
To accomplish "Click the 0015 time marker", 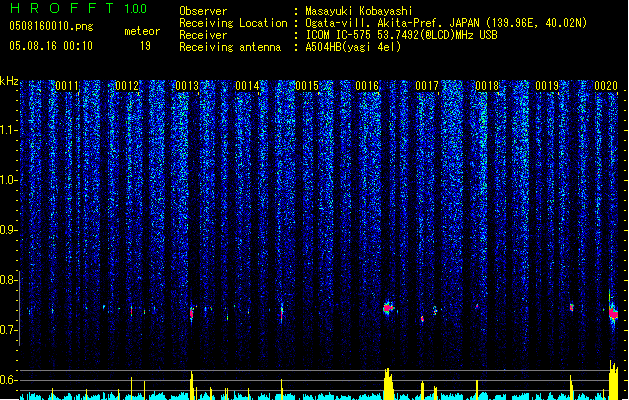I will point(307,86).
